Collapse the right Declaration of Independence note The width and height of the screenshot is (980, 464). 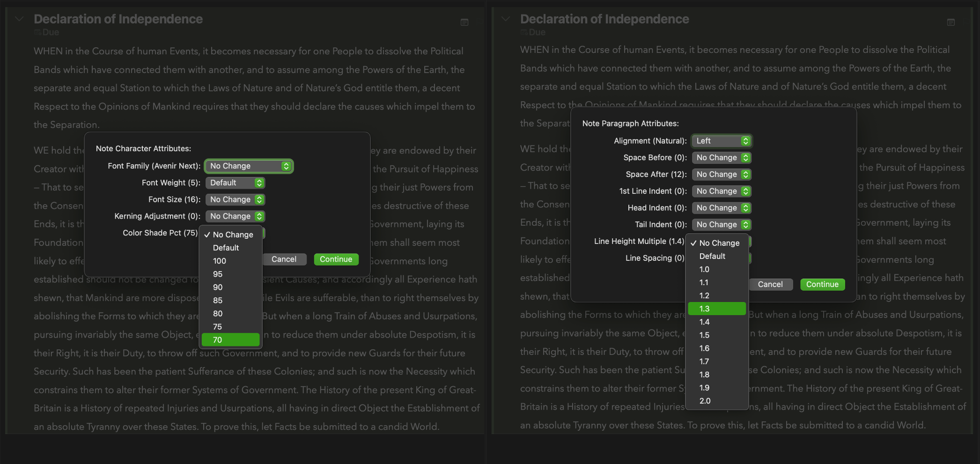click(x=506, y=19)
